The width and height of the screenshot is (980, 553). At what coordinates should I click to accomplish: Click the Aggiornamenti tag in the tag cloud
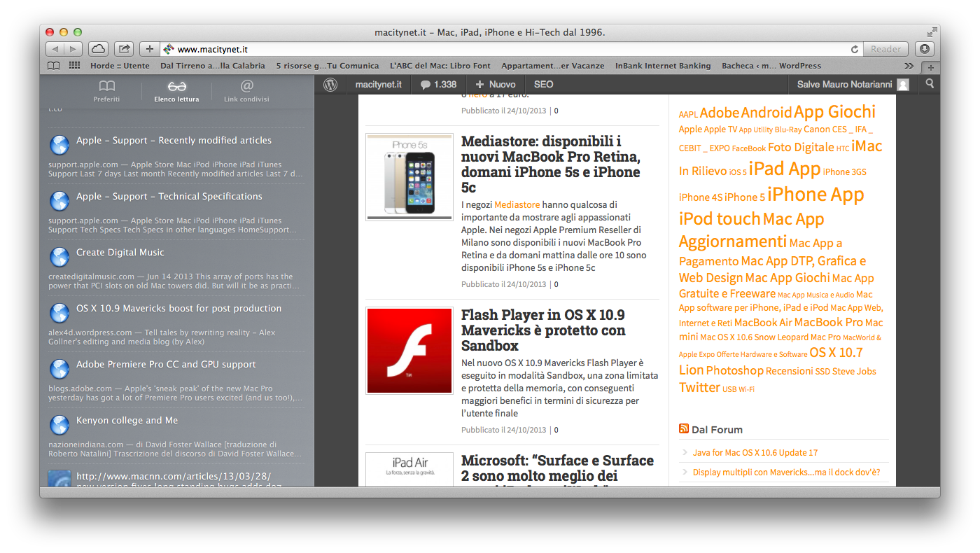click(733, 241)
